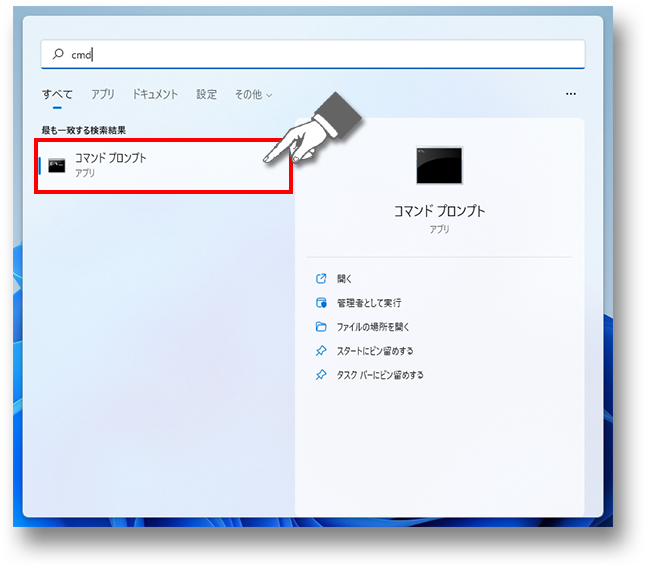Click the search magnifier icon
The image size is (647, 568).
[x=58, y=54]
